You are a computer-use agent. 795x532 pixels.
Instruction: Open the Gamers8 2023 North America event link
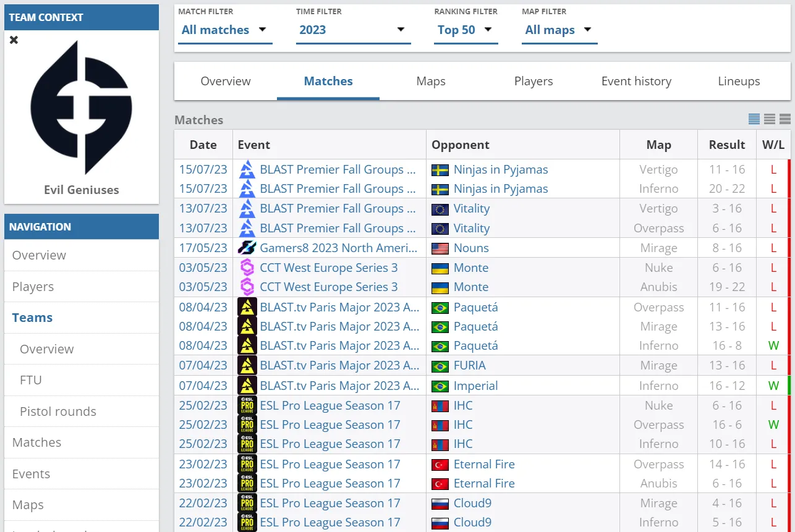point(339,248)
